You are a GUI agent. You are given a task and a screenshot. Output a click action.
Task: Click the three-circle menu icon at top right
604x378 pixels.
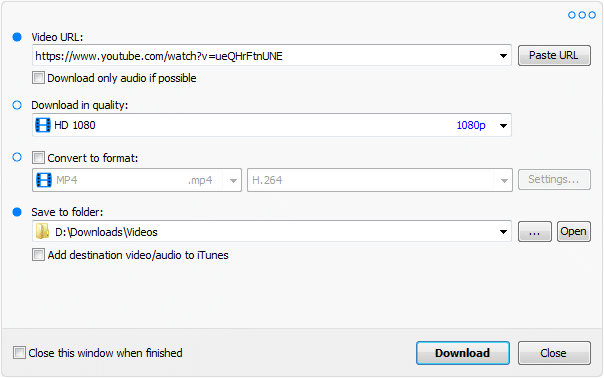pyautogui.click(x=582, y=15)
